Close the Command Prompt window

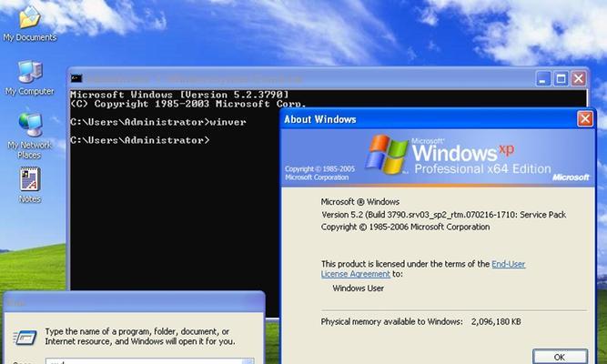pyautogui.click(x=579, y=79)
